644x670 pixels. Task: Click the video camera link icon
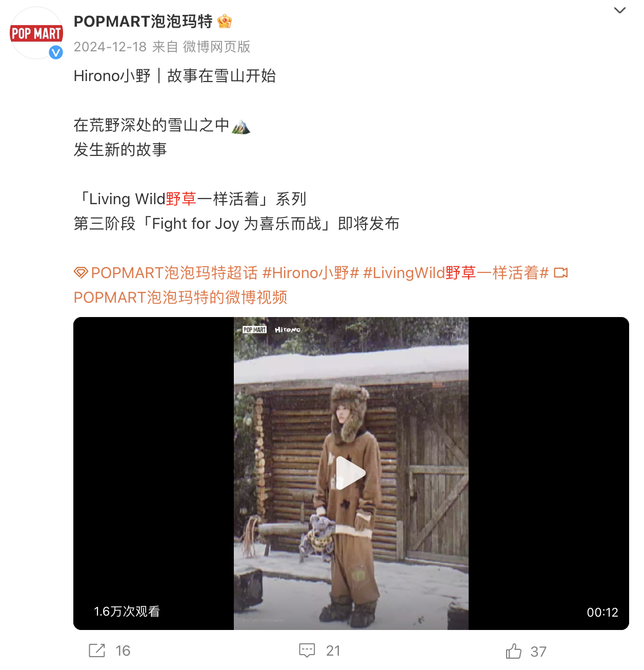point(561,273)
